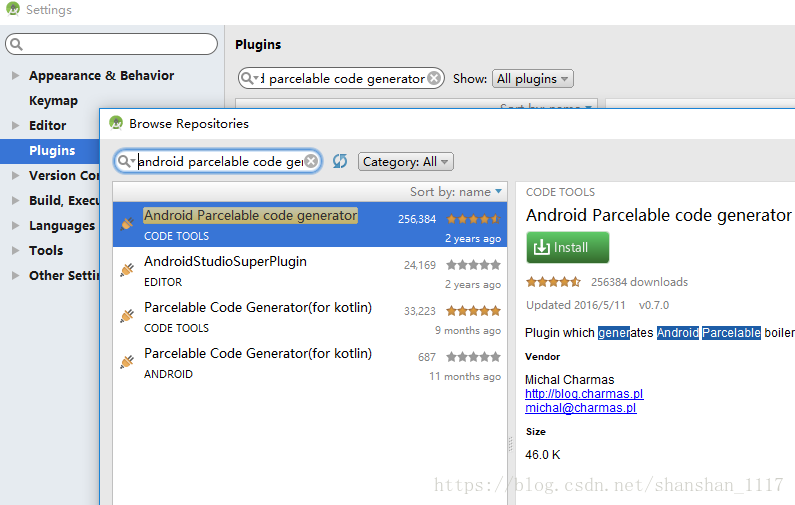Click the plug icon of the ANDROID kotlin plugin
The width and height of the screenshot is (795, 505).
[x=127, y=362]
